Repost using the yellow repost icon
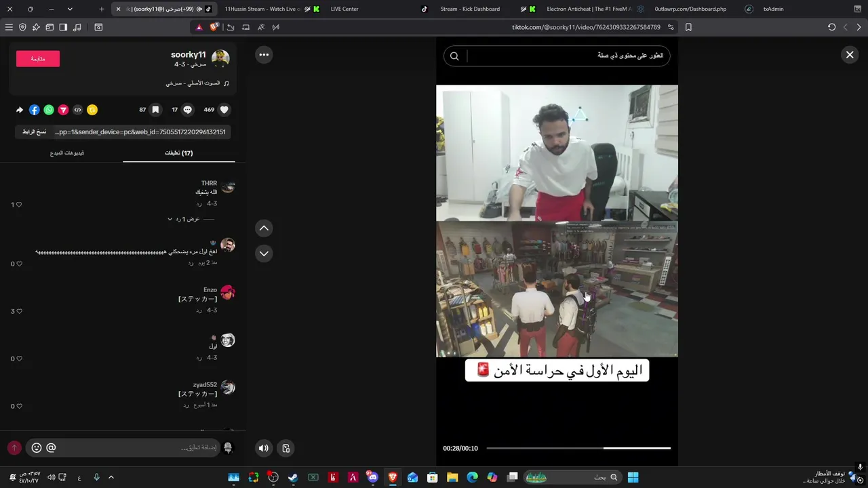The width and height of the screenshot is (868, 488). tap(92, 110)
